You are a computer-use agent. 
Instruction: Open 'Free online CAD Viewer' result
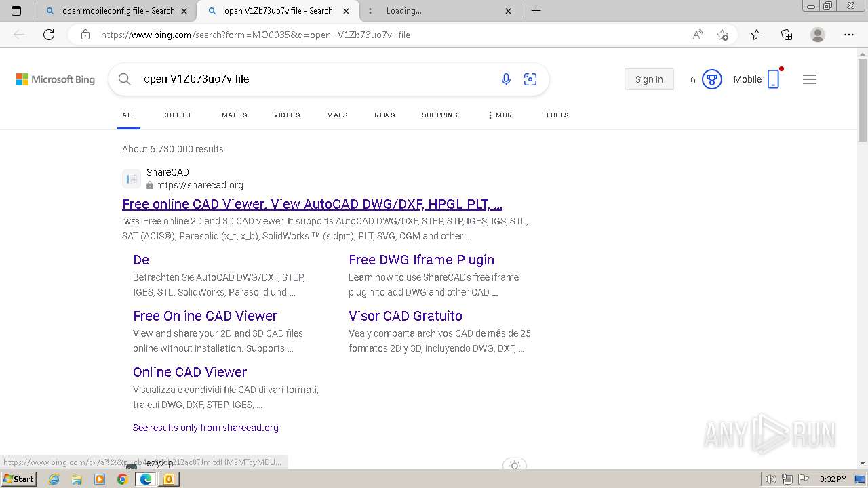pos(312,204)
